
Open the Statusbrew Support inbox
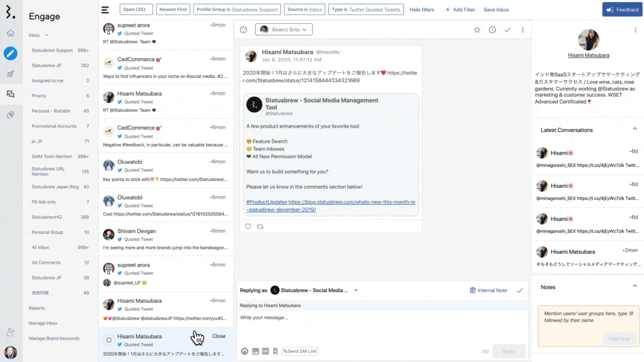pos(52,50)
